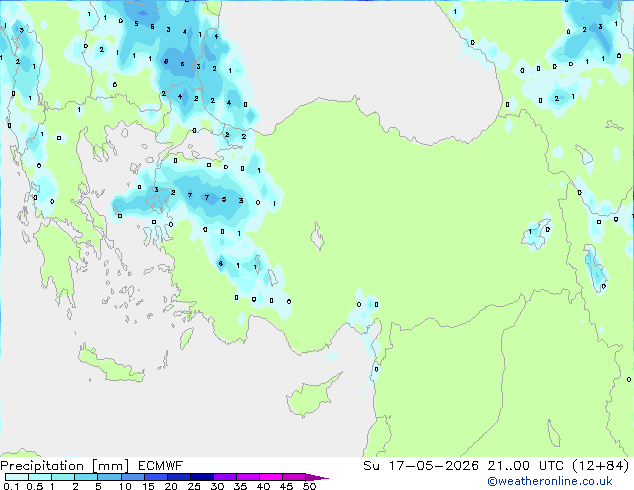Click the 25–30 mm dark navy swatch
The width and height of the screenshot is (634, 490).
(x=202, y=477)
